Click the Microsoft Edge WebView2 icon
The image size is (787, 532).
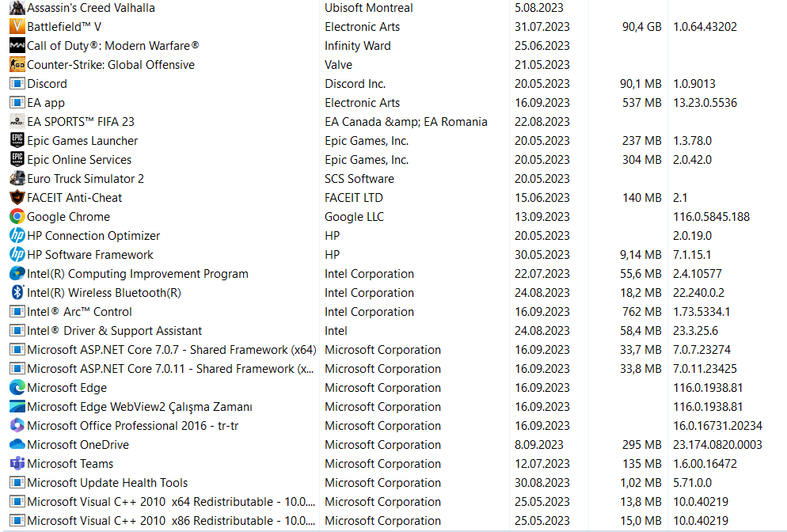click(x=17, y=407)
